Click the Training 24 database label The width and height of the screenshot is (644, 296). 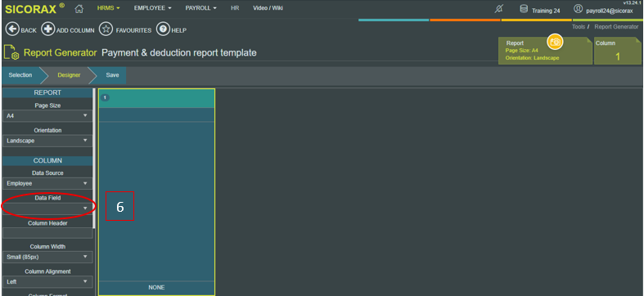546,11
